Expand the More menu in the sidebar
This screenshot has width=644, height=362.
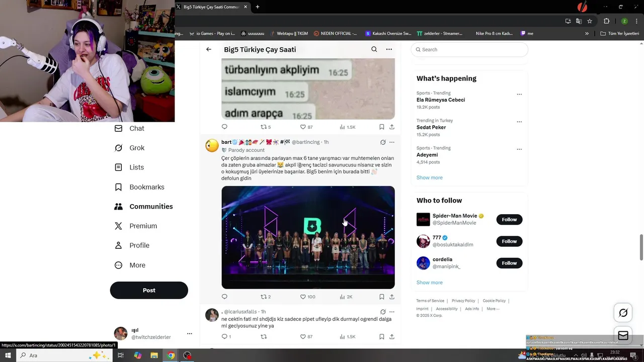click(x=130, y=265)
